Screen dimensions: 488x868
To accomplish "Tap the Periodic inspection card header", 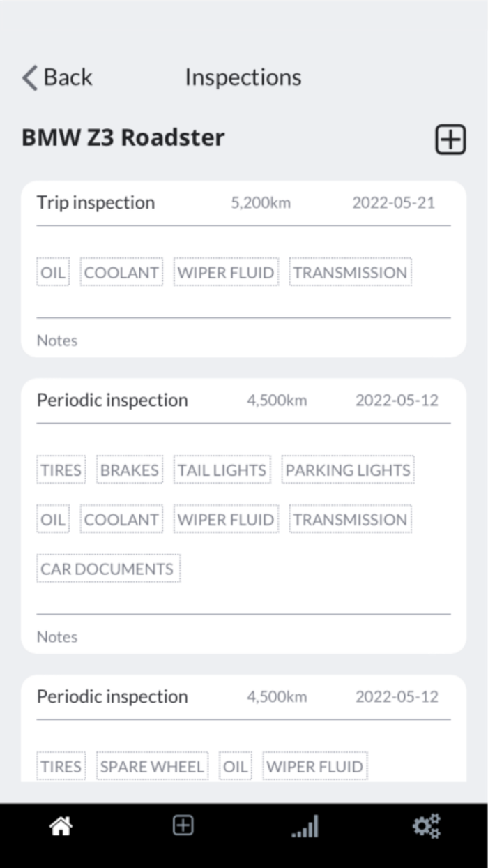I will click(112, 400).
